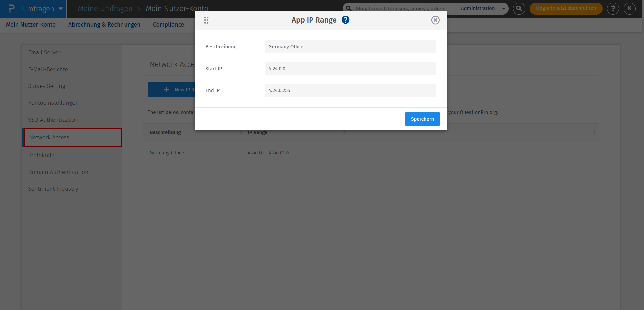Image resolution: width=644 pixels, height=310 pixels.
Task: Open the Abrechnung & Rechnungen tab
Action: coord(104,24)
